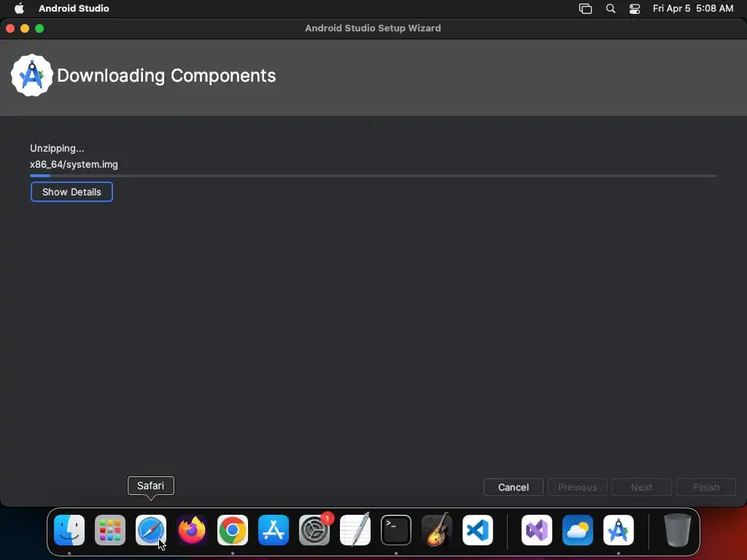Viewport: 747px width, 560px height.
Task: Click the unzipping progress bar
Action: point(373,176)
